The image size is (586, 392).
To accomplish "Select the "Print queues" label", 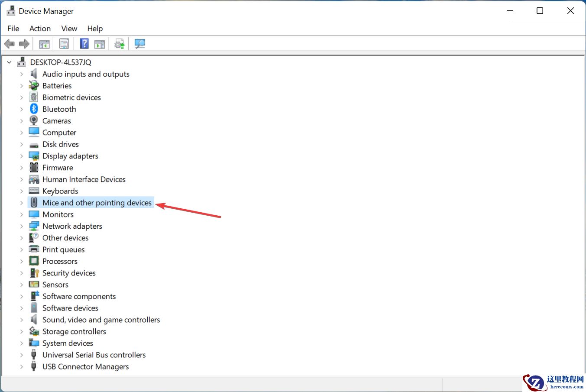I will (x=64, y=249).
